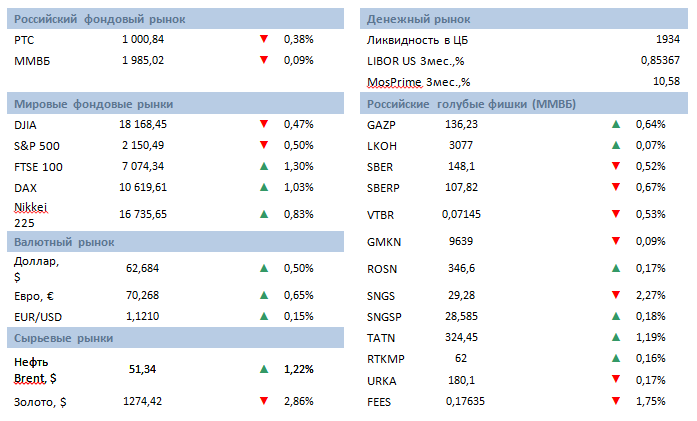Click the red down arrow next to VTBR
This screenshot has width=697, height=421.
click(x=616, y=214)
